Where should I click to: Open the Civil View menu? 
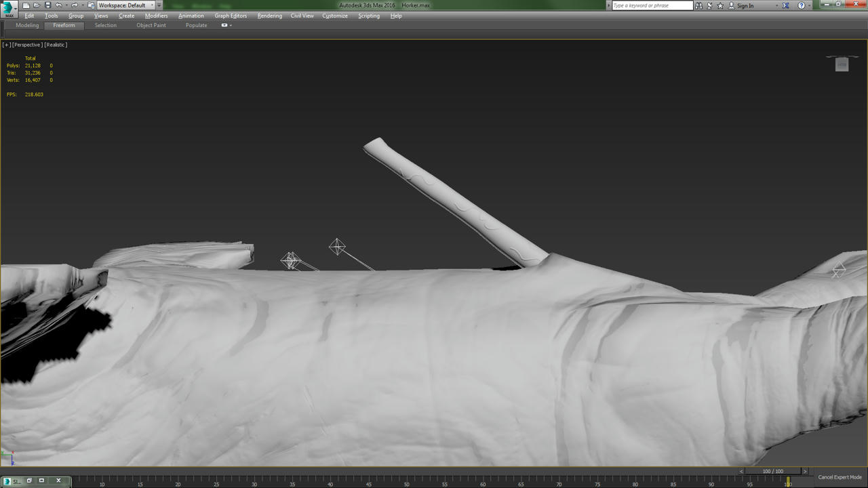pos(302,16)
